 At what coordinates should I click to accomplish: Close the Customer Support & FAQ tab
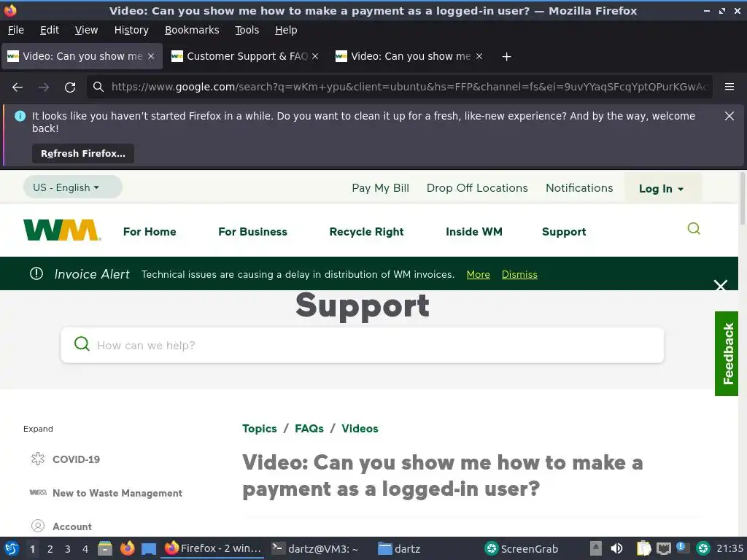click(315, 56)
